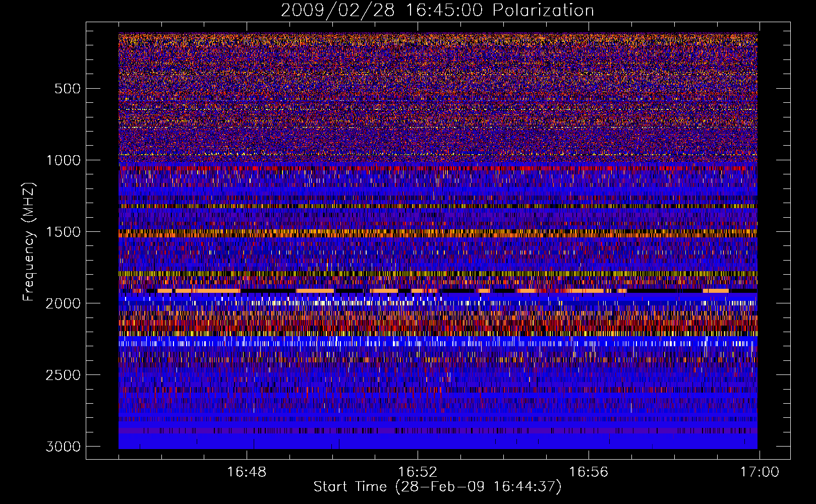Image resolution: width=816 pixels, height=504 pixels.
Task: Click the 16:56 time tick label
Action: [x=589, y=472]
